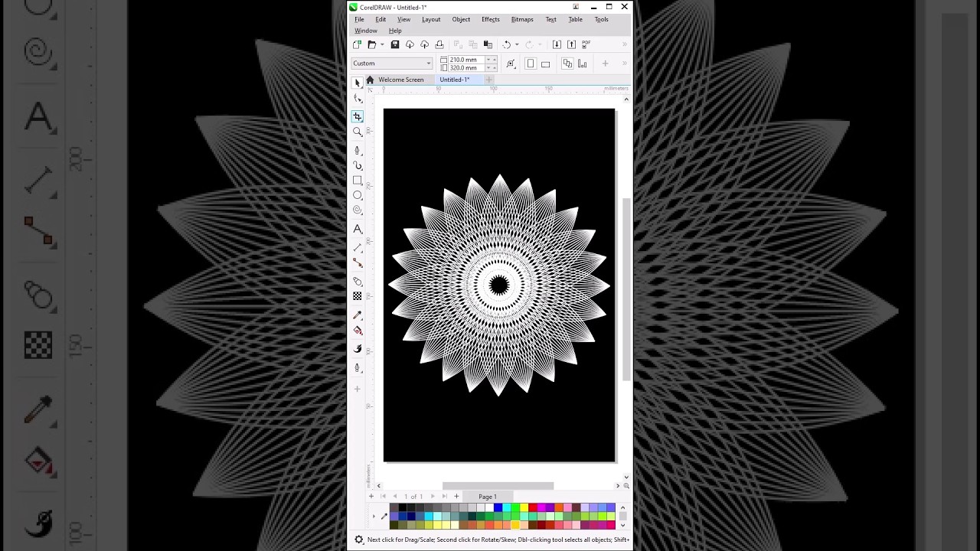
Task: Click the Print icon
Action: click(x=439, y=45)
